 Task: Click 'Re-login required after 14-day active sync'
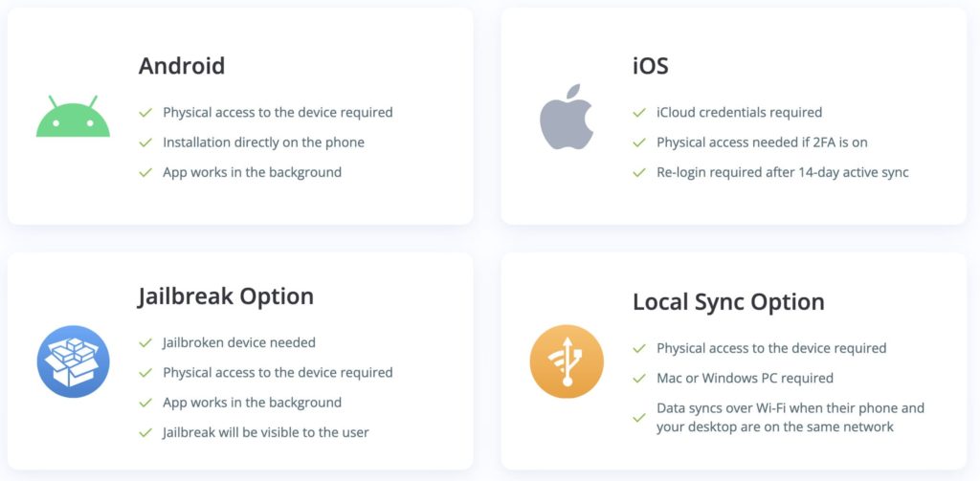[x=783, y=172]
